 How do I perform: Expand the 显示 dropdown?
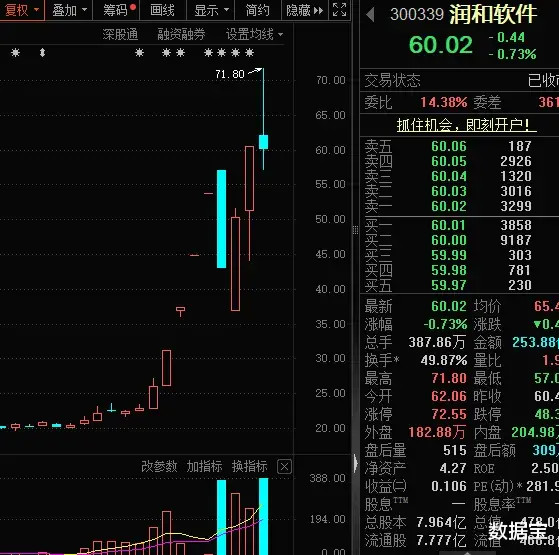click(x=211, y=10)
